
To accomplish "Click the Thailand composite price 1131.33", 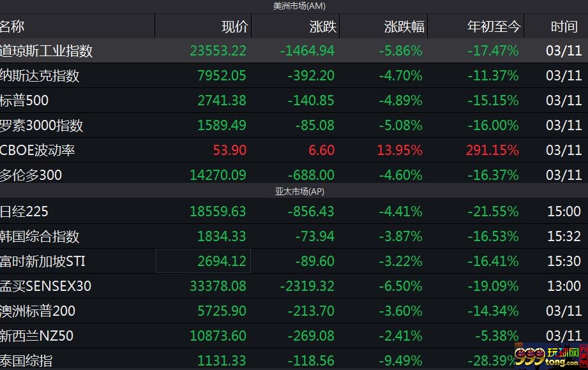I will pos(222,360).
